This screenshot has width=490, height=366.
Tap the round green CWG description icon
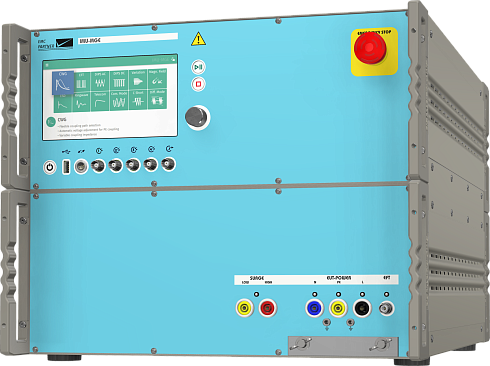(51, 122)
